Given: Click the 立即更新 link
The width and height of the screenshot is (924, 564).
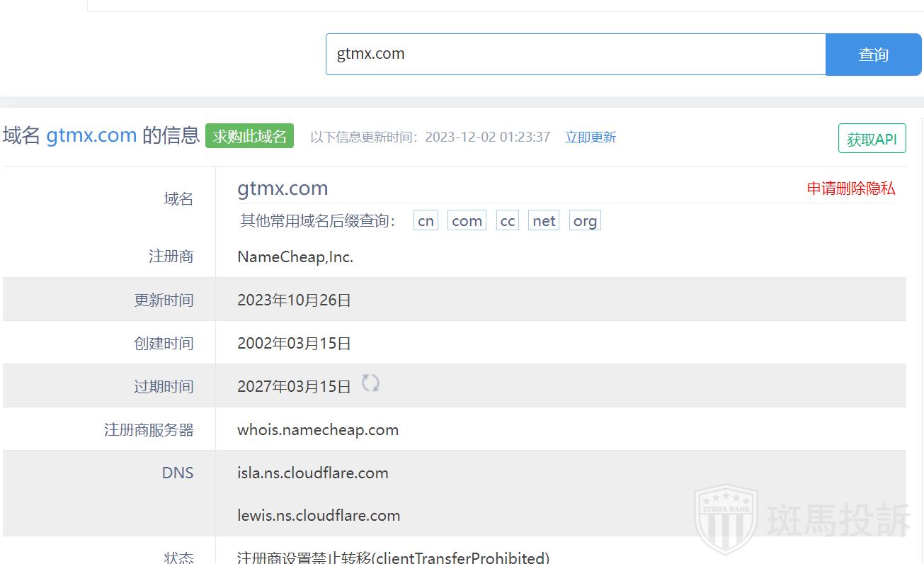Looking at the screenshot, I should [590, 137].
